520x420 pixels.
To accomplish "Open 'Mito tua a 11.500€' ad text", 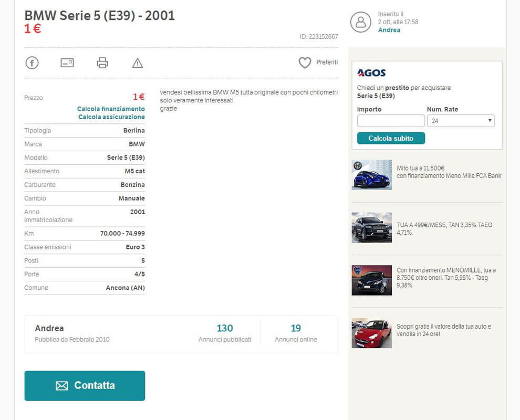I will 449,172.
